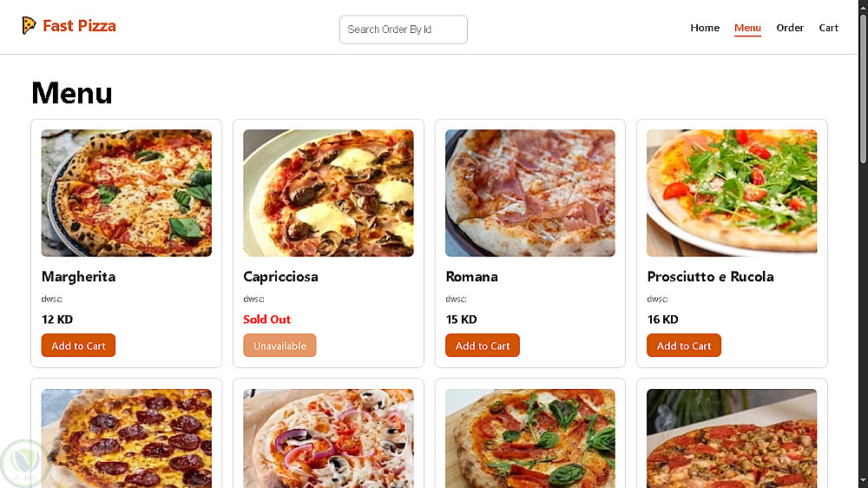Open the Home page link

705,28
